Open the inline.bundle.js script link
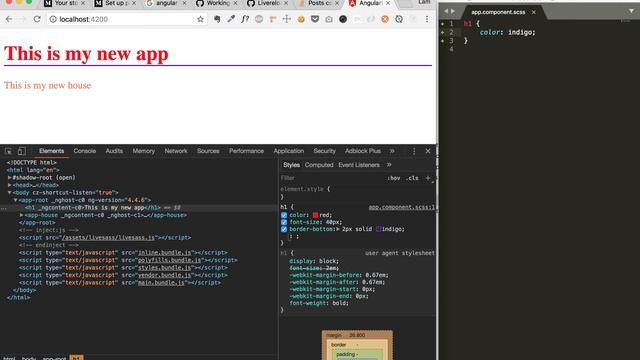 tap(165, 253)
